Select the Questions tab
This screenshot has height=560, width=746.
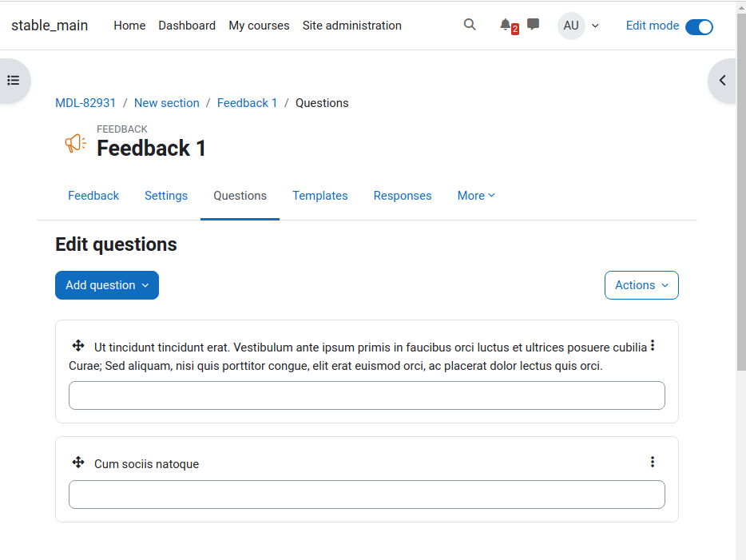tap(240, 196)
